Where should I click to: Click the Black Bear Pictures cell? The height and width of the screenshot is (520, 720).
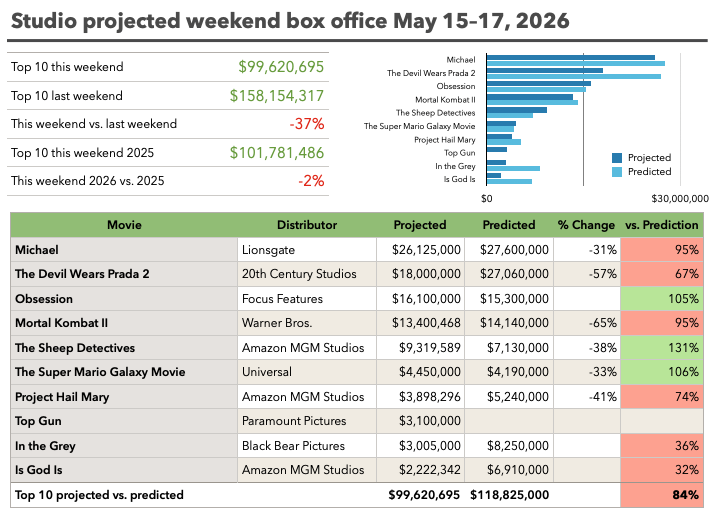click(x=307, y=446)
